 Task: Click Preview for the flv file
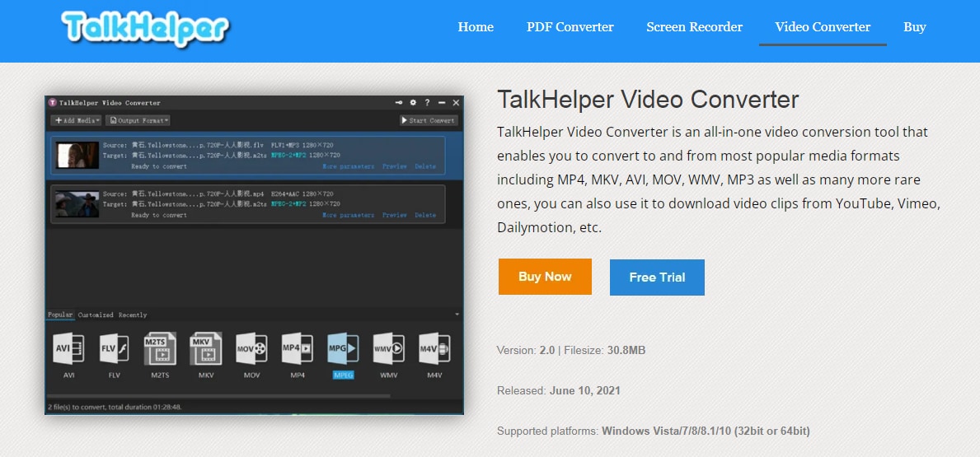pos(394,166)
